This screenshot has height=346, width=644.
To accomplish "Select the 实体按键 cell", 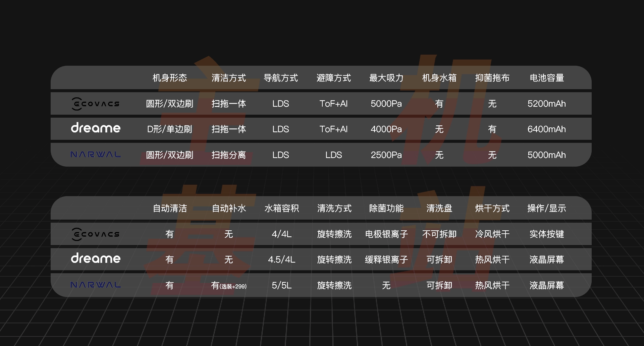I will pos(547,234).
